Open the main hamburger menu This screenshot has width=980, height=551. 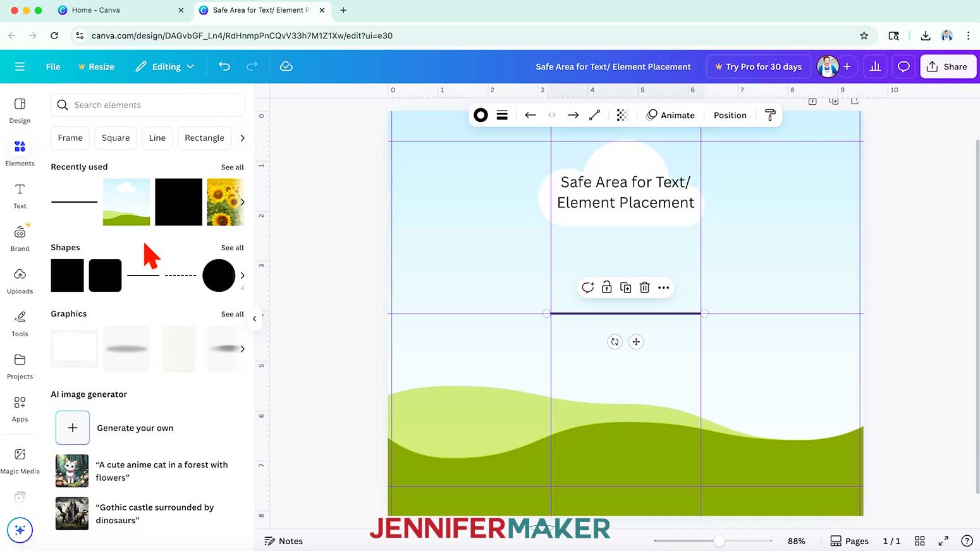[20, 66]
